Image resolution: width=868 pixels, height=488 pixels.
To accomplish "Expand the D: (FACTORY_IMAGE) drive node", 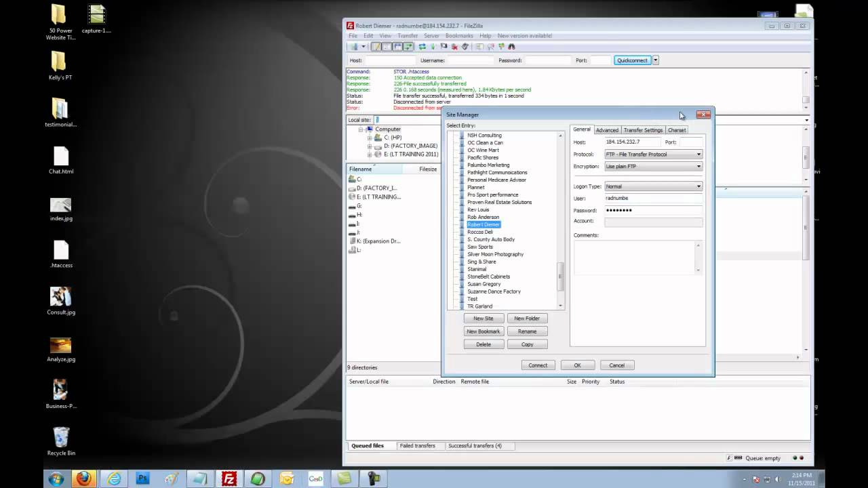I will pos(370,146).
